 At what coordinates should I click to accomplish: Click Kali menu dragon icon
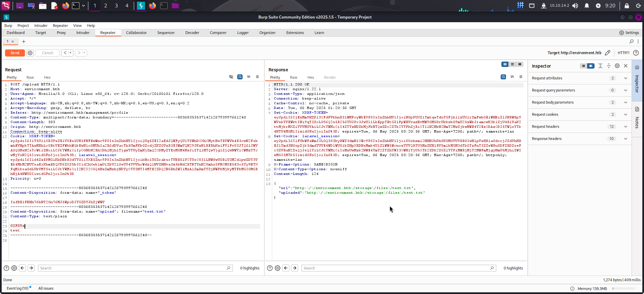point(6,6)
